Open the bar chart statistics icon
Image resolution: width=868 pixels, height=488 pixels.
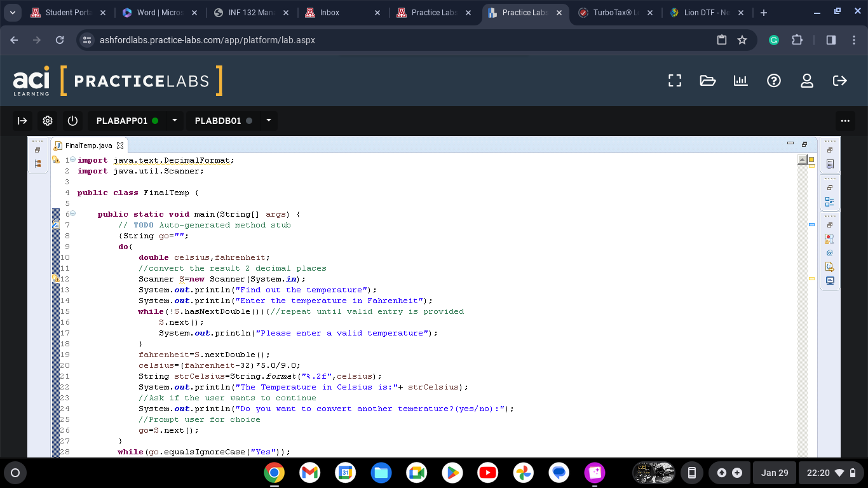coord(741,81)
